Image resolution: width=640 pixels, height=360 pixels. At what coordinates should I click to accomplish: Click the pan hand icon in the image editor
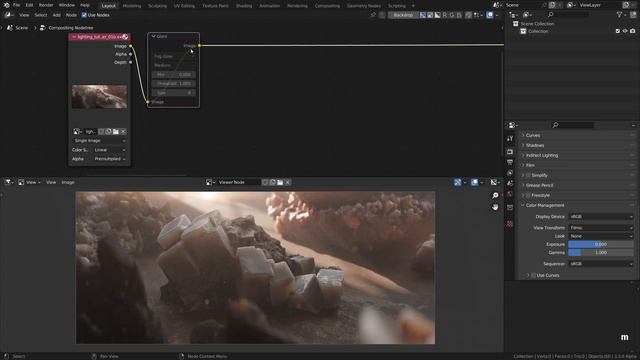495,207
